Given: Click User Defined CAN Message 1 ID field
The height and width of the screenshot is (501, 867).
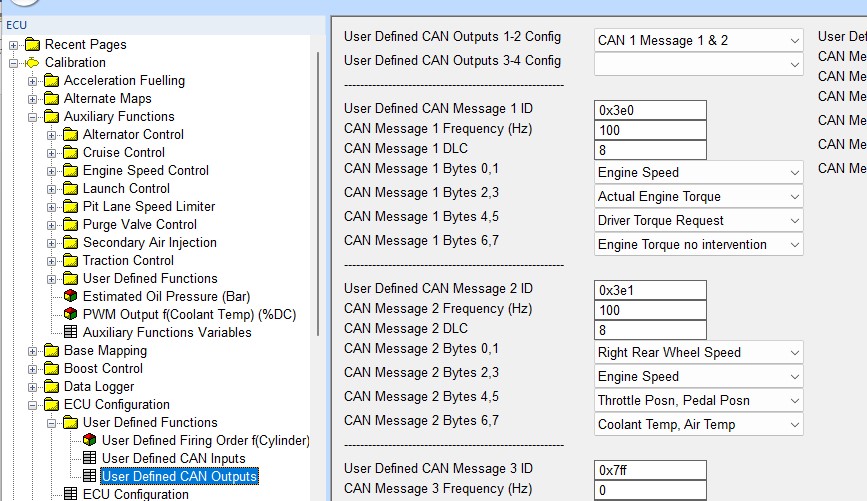Looking at the screenshot, I should coord(650,111).
